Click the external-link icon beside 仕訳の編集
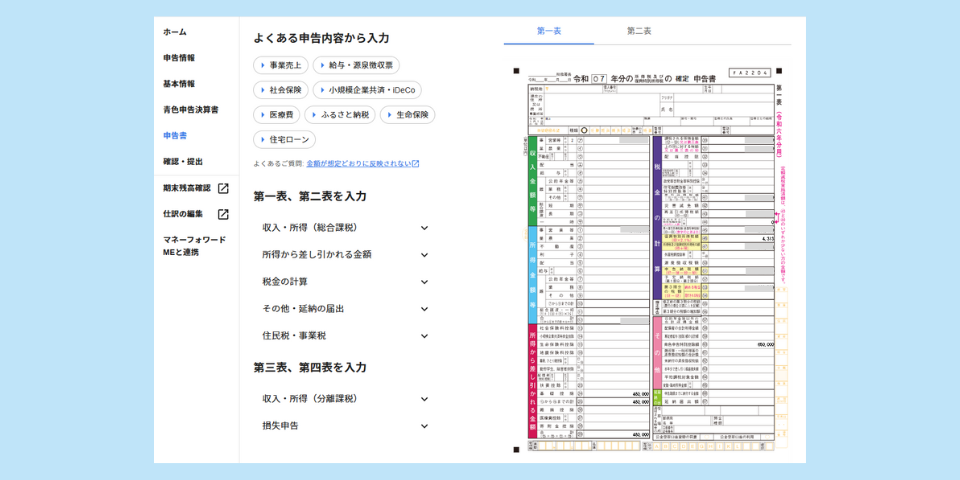Viewport: 960px width, 480px height. coord(223,214)
